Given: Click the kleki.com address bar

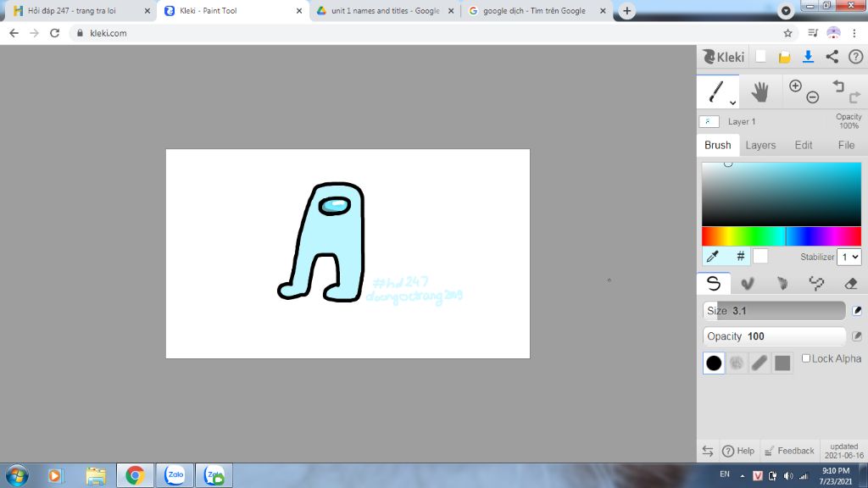Looking at the screenshot, I should click(x=426, y=33).
